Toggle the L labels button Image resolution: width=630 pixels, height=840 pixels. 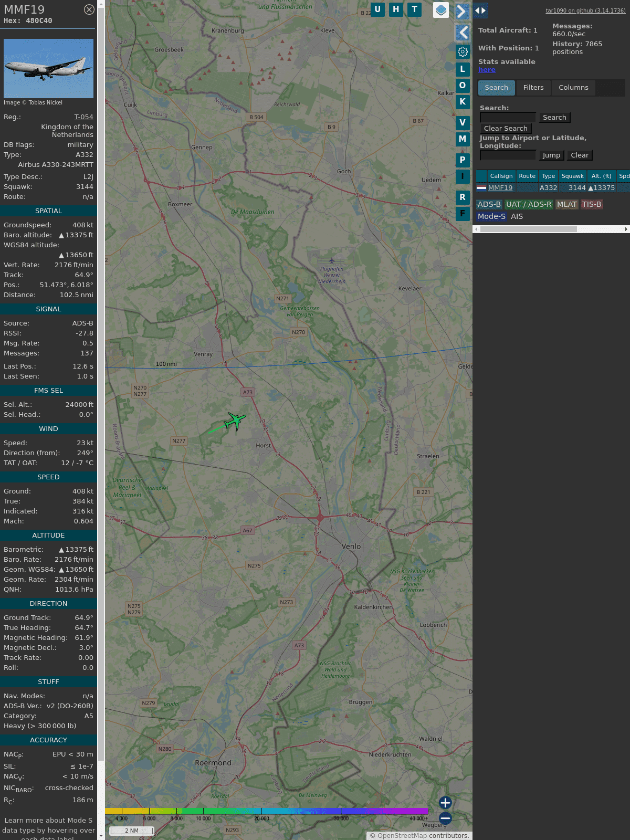[x=463, y=69]
